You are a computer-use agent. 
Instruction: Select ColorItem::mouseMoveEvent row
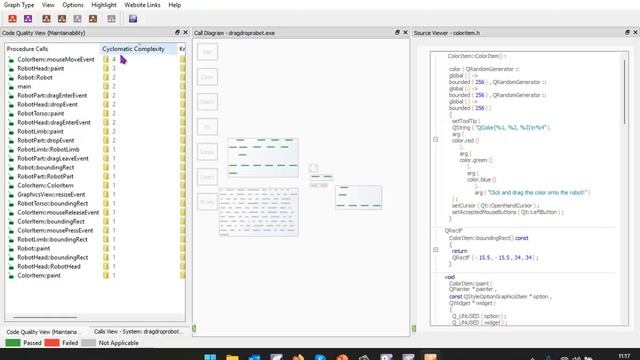[x=95, y=60]
